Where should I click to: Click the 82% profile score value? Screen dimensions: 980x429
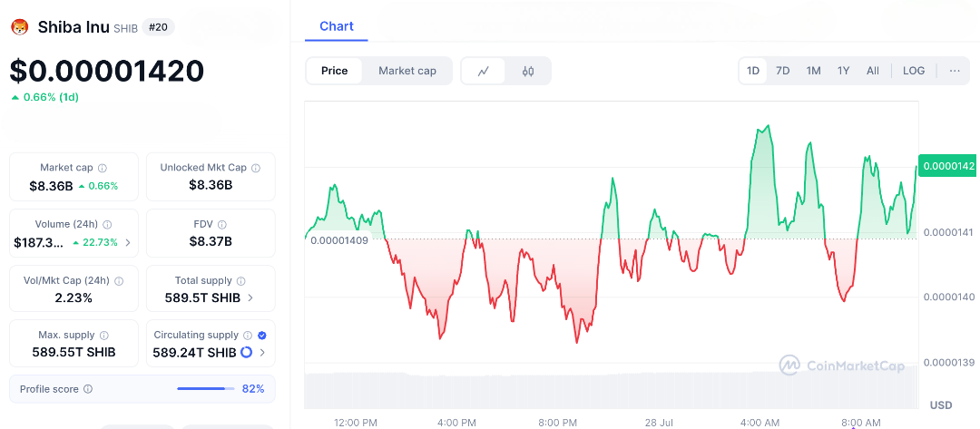[x=253, y=389]
